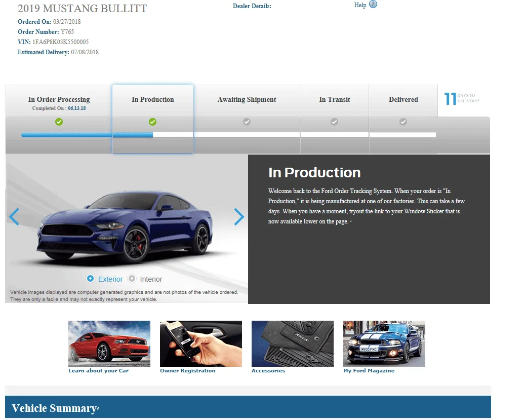
Task: Open the Learn about your Car link
Action: coord(98,370)
